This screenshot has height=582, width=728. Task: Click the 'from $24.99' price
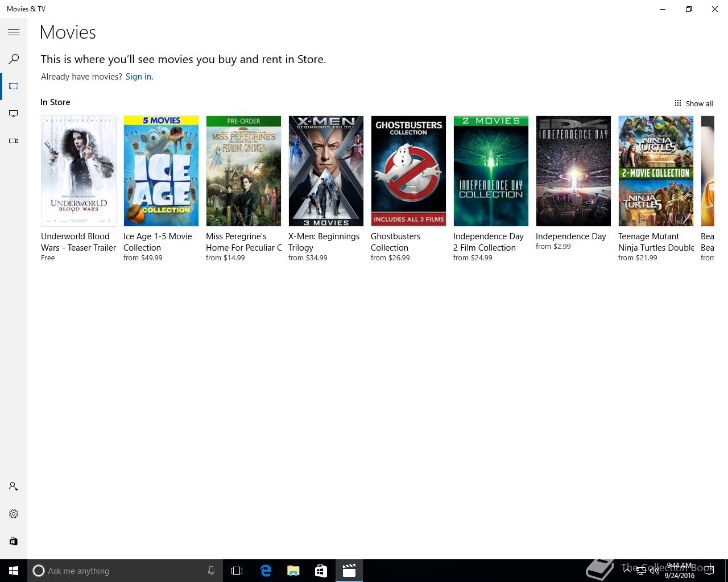click(473, 258)
